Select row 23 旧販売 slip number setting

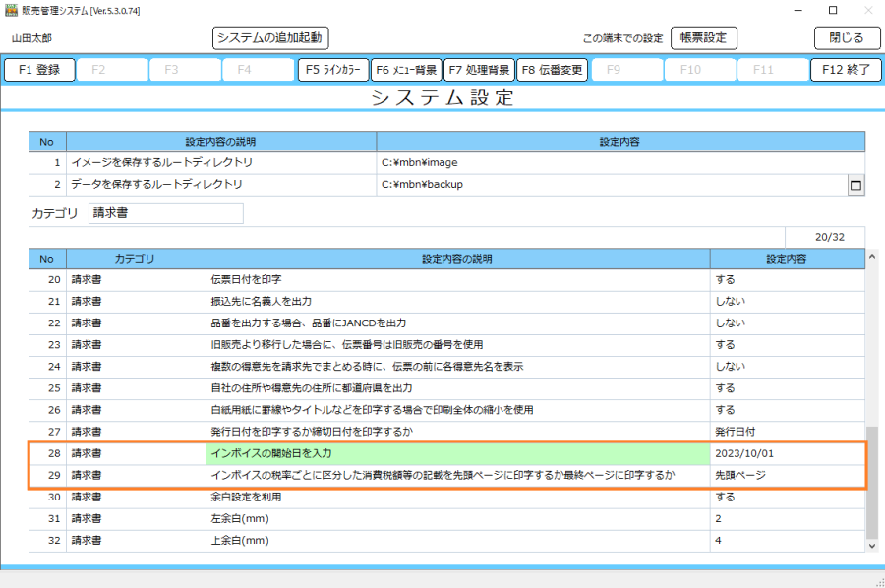point(447,345)
